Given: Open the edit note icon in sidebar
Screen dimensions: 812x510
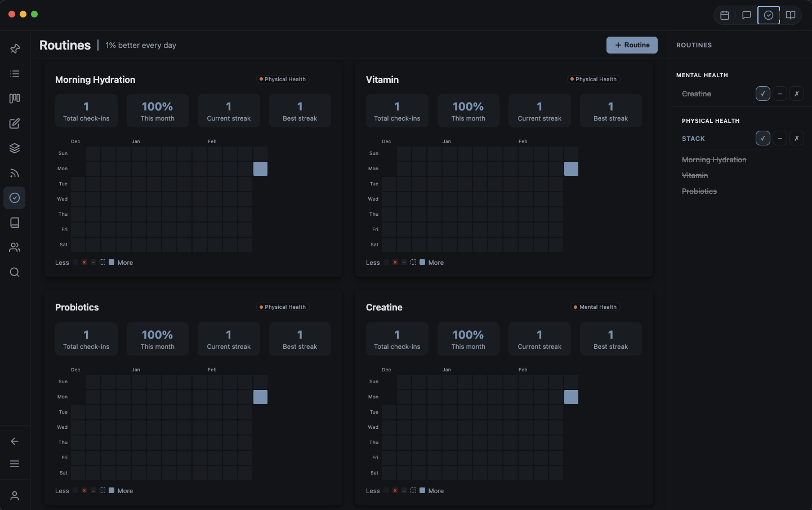Looking at the screenshot, I should coord(15,123).
